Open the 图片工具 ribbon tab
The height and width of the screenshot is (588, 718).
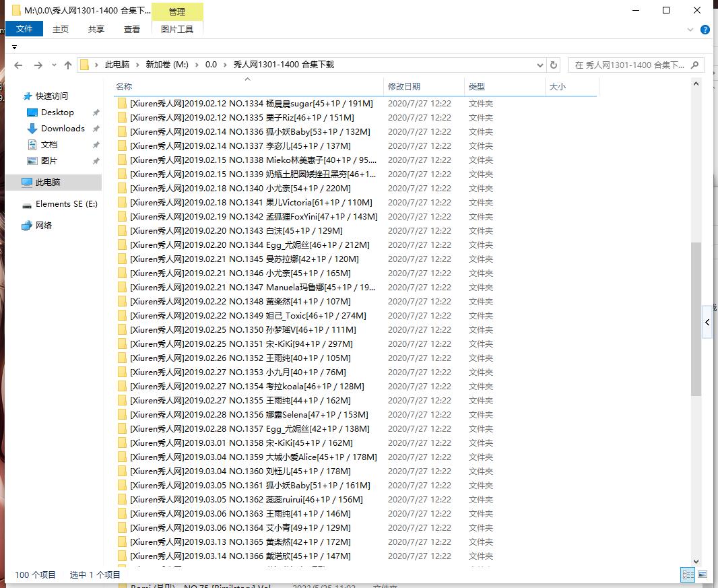[177, 30]
